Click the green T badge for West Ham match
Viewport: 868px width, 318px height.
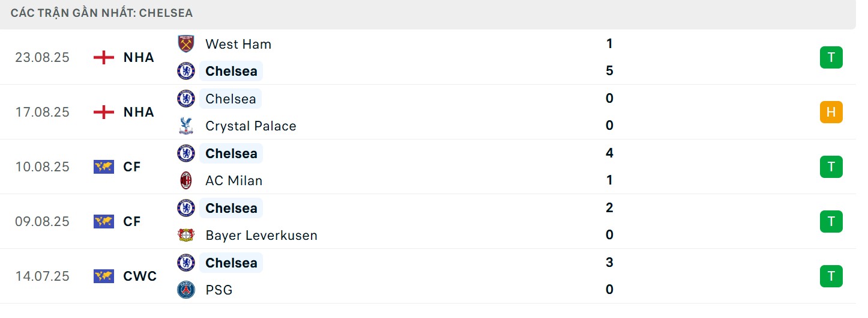click(x=831, y=58)
